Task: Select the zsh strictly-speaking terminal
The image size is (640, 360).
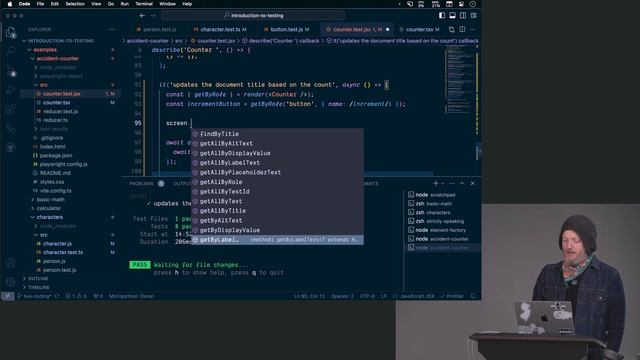Action: [440, 221]
